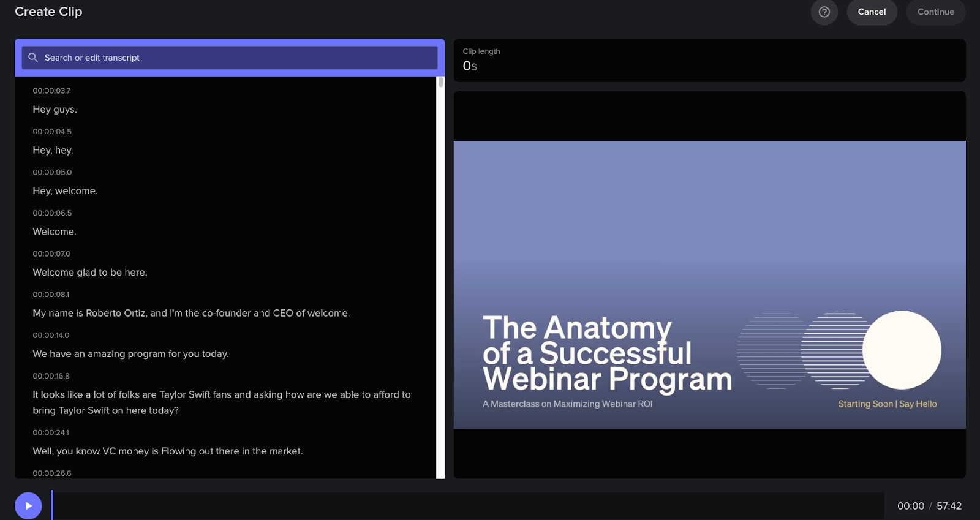
Task: Select line 'Welcome glad to be here.'
Action: pos(90,273)
